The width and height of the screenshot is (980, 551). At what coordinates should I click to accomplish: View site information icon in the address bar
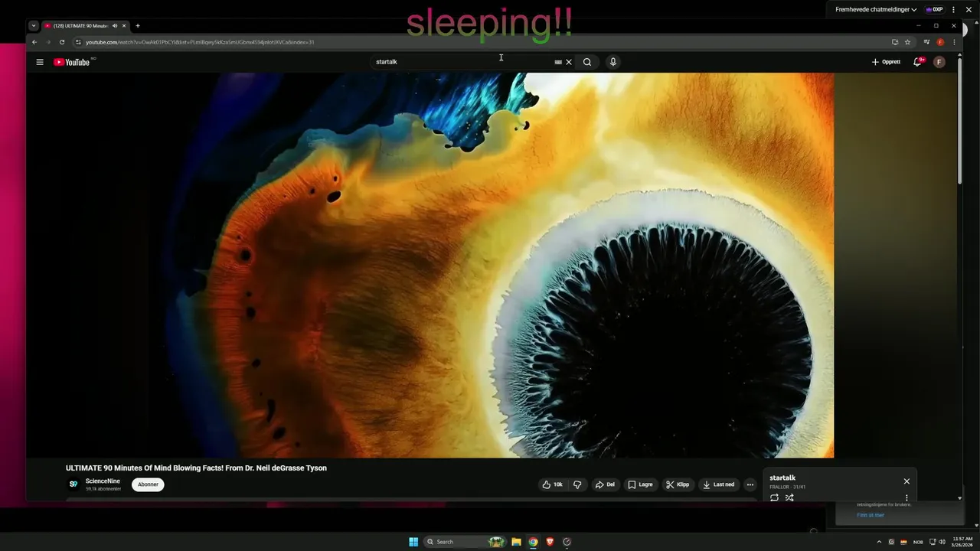[78, 42]
